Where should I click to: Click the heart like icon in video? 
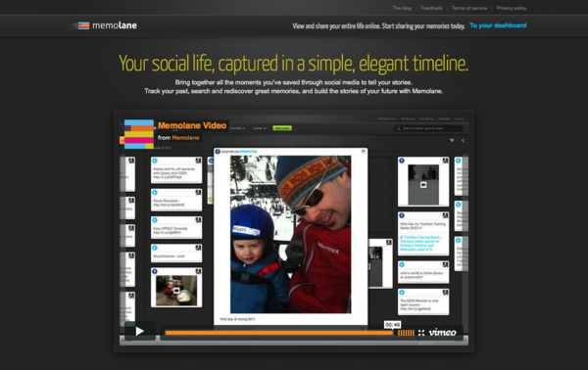(452, 140)
